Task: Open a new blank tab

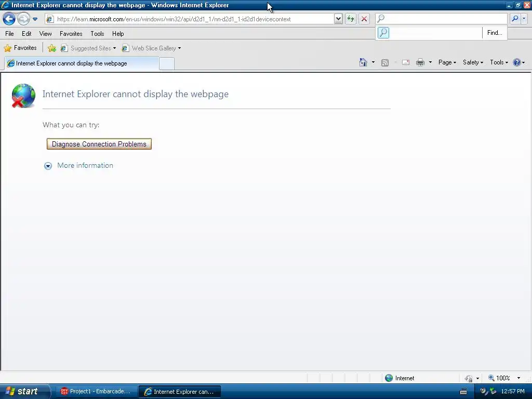Action: point(167,63)
